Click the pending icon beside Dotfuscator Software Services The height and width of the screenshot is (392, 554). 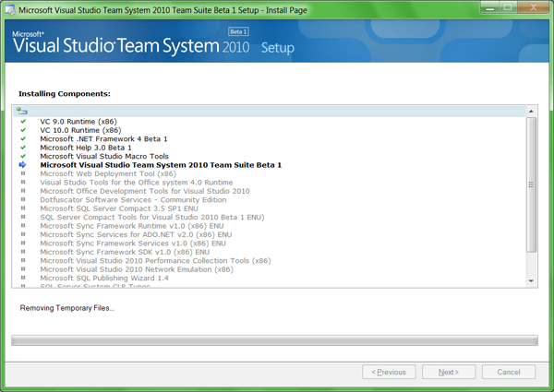[x=23, y=200]
